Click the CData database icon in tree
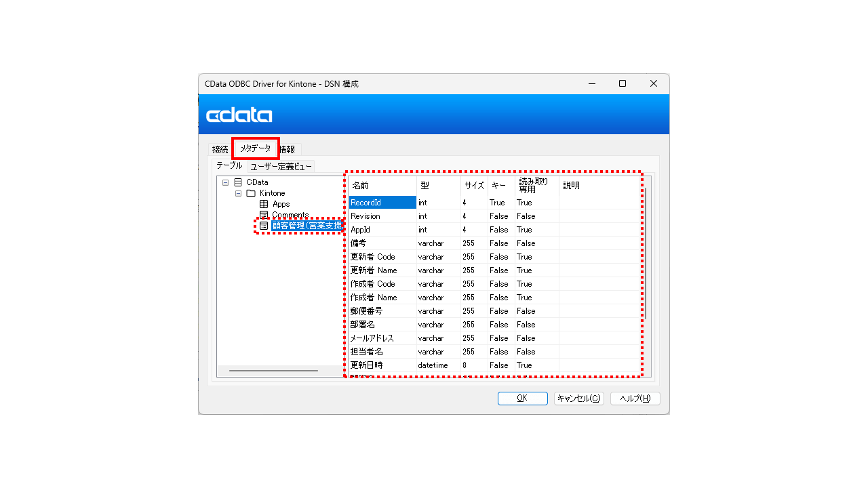 click(x=238, y=182)
